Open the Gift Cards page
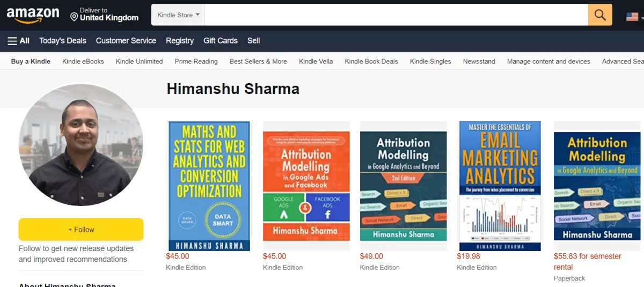 click(x=221, y=41)
